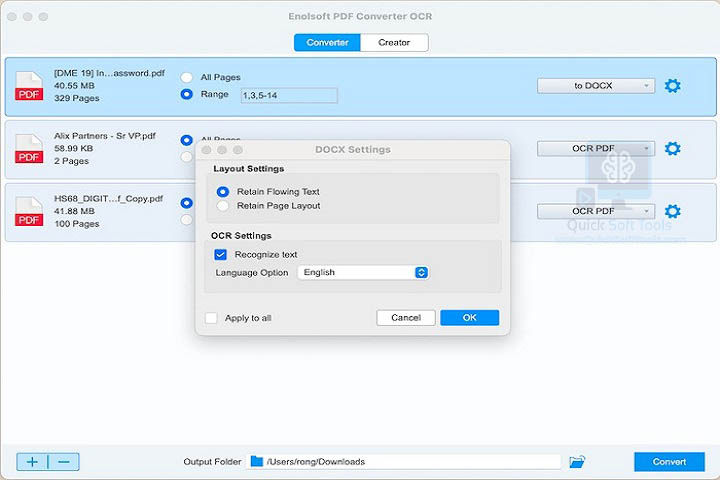Open the Language Option English dropdown
720x480 pixels.
[x=363, y=272]
